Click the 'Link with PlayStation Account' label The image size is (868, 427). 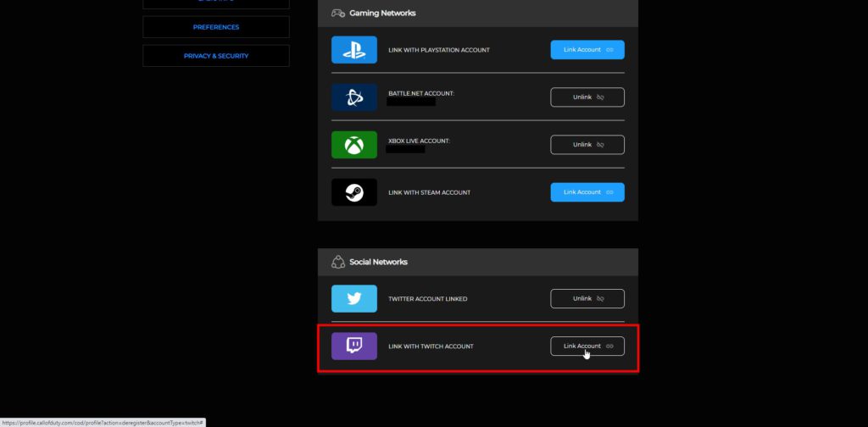pyautogui.click(x=438, y=50)
